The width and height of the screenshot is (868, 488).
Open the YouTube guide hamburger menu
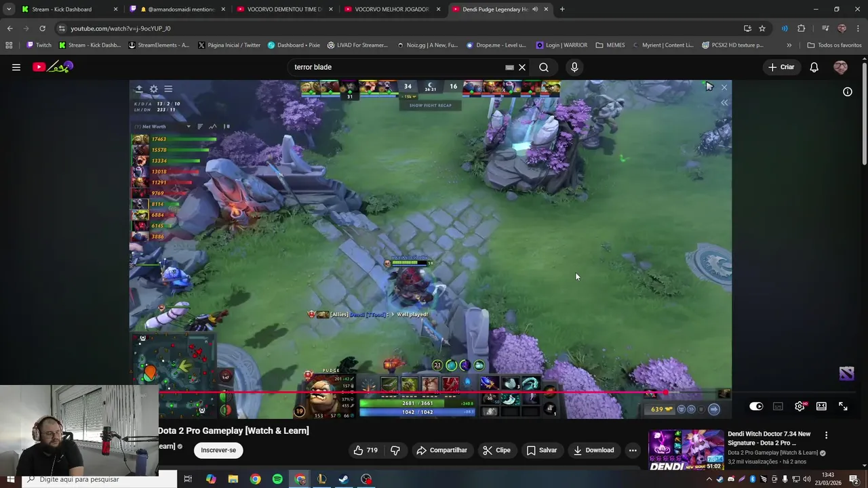[x=16, y=67]
